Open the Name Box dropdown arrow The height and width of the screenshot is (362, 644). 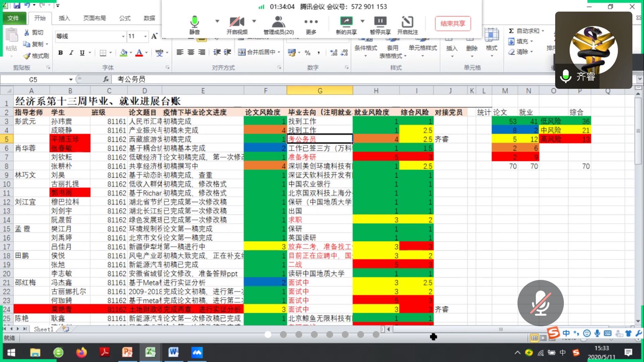tap(71, 79)
